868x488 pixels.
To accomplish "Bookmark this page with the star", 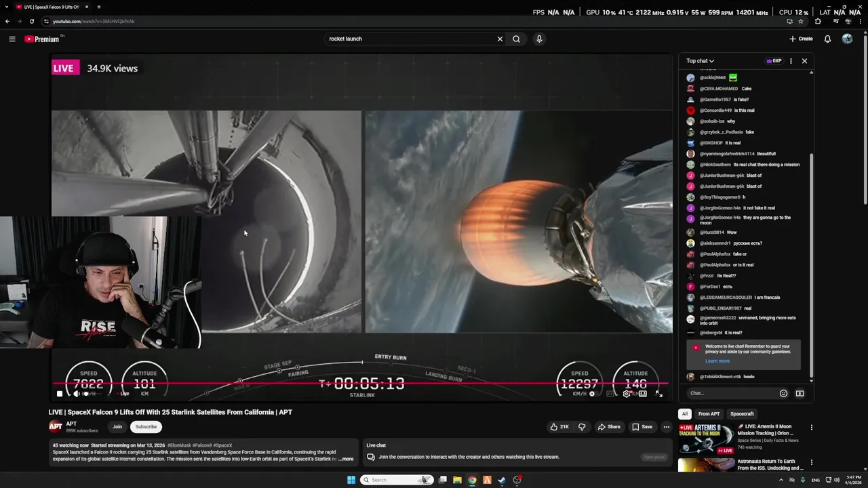I will pos(801,21).
